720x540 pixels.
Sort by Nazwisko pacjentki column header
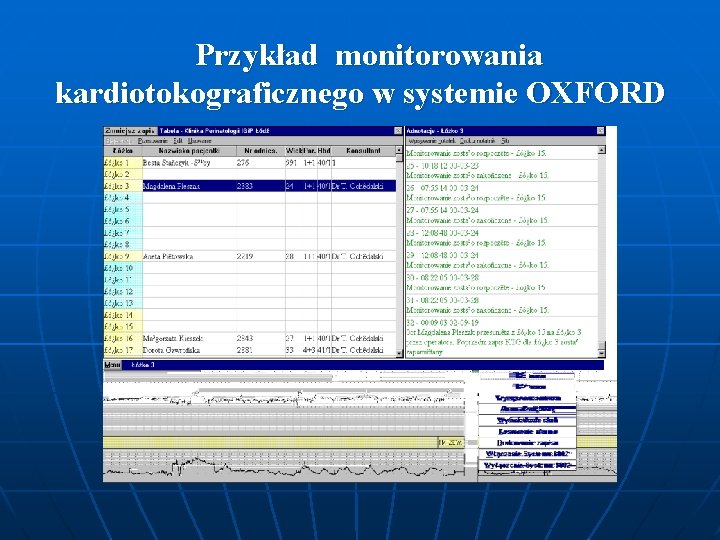(x=189, y=151)
